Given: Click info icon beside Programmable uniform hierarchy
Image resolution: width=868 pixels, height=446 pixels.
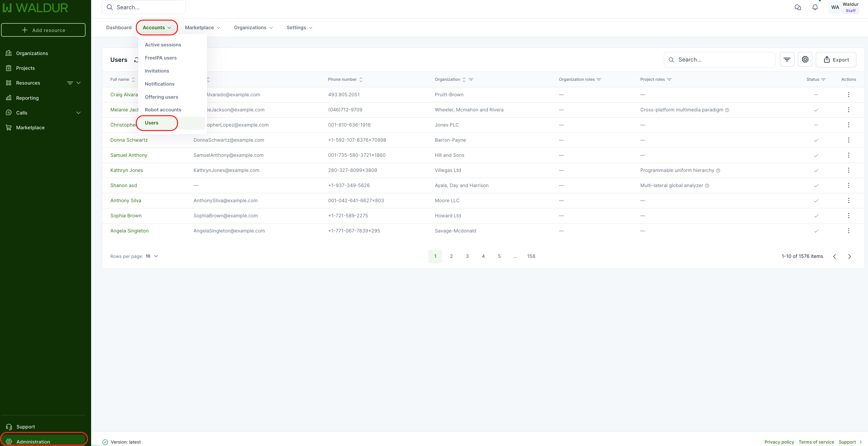Looking at the screenshot, I should (x=718, y=171).
